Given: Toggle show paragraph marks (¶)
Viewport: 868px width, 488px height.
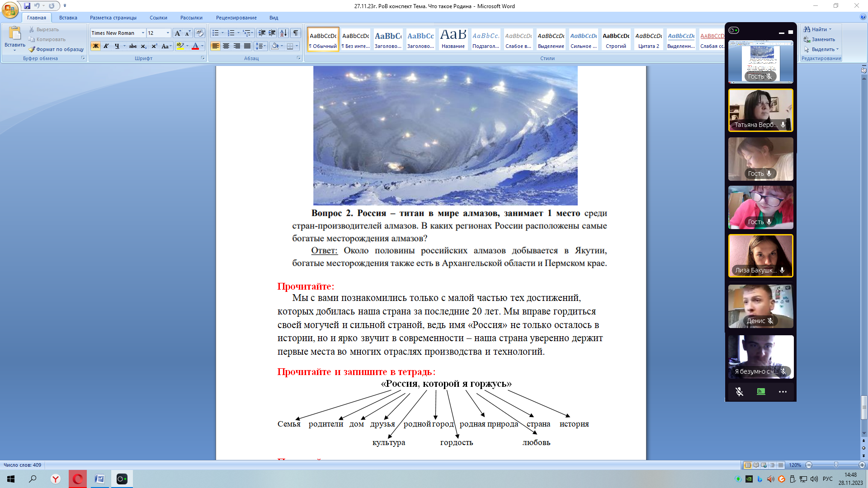Looking at the screenshot, I should point(296,33).
